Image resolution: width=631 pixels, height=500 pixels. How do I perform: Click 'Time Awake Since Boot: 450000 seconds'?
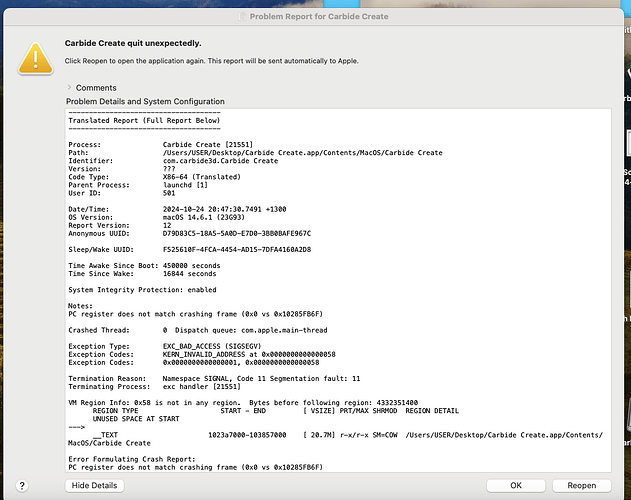coord(144,265)
